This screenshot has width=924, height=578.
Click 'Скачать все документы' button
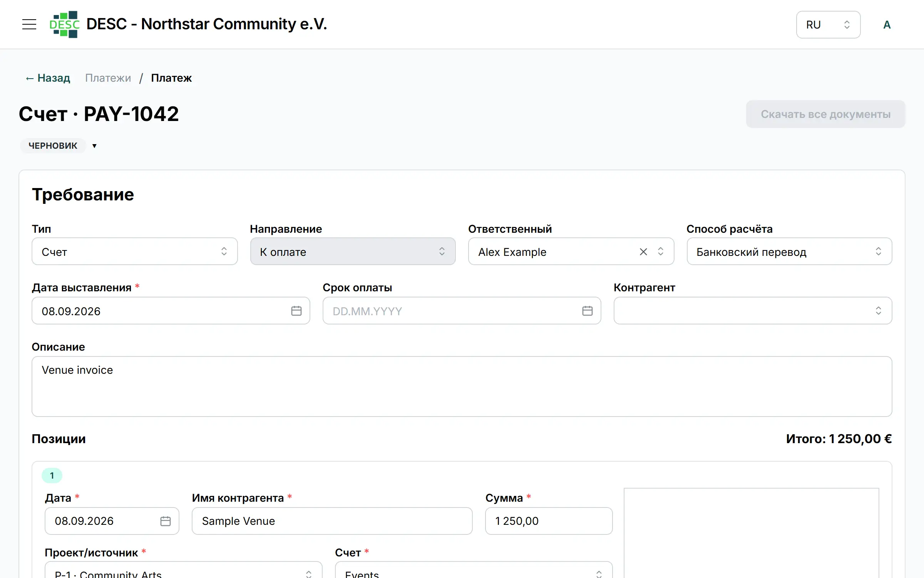pyautogui.click(x=825, y=114)
